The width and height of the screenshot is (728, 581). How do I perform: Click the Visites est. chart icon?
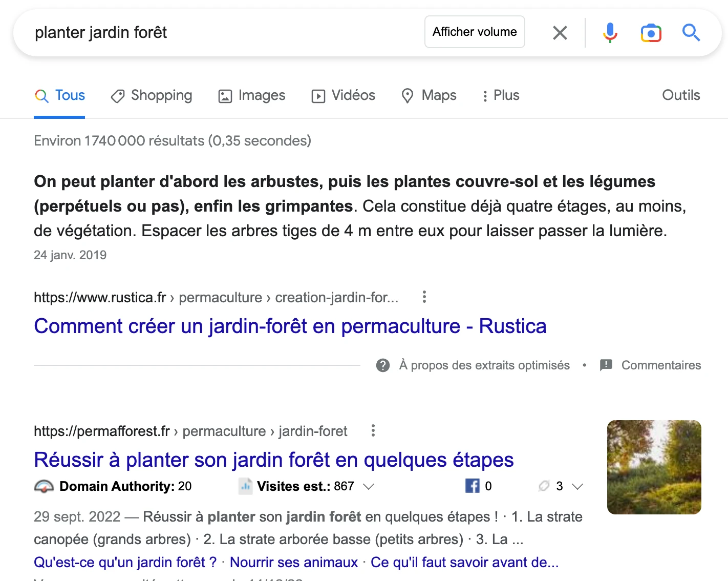coord(246,486)
